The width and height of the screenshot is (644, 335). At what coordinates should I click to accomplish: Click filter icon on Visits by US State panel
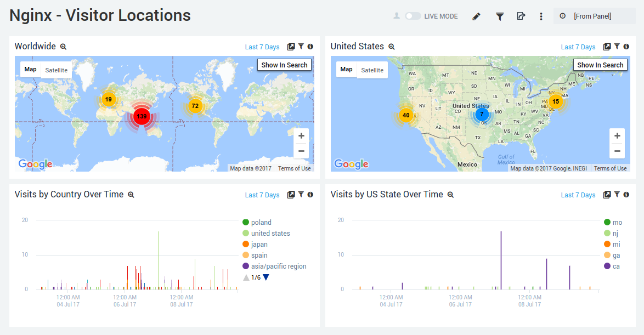617,195
